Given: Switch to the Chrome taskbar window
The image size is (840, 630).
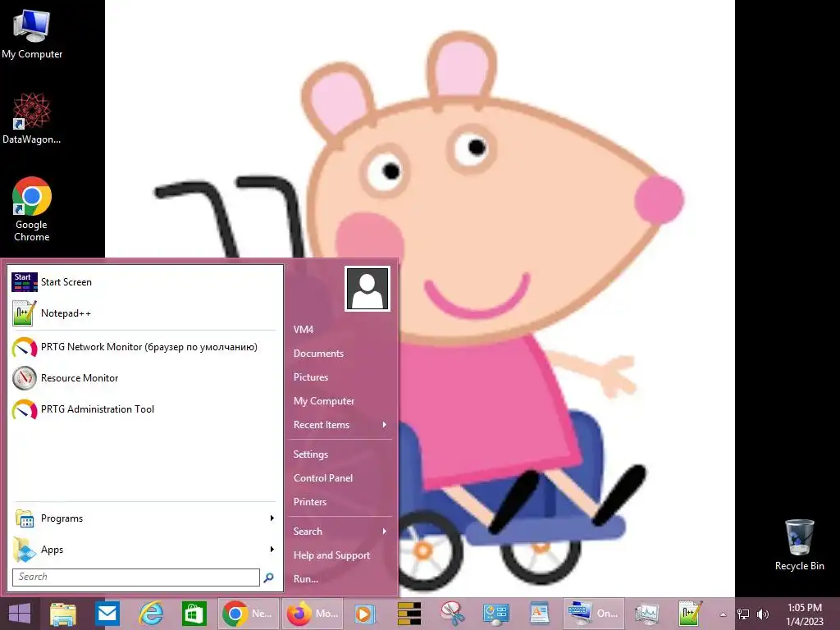Looking at the screenshot, I should (248, 614).
